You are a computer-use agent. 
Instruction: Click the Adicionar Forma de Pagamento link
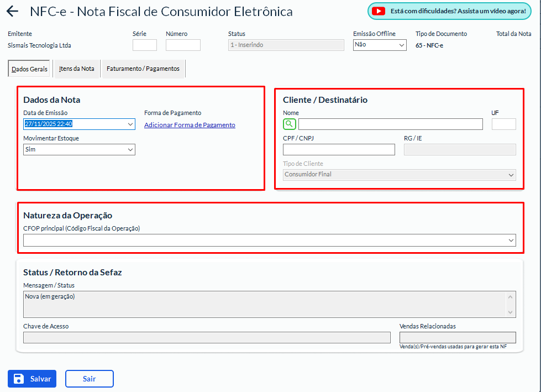pyautogui.click(x=190, y=125)
